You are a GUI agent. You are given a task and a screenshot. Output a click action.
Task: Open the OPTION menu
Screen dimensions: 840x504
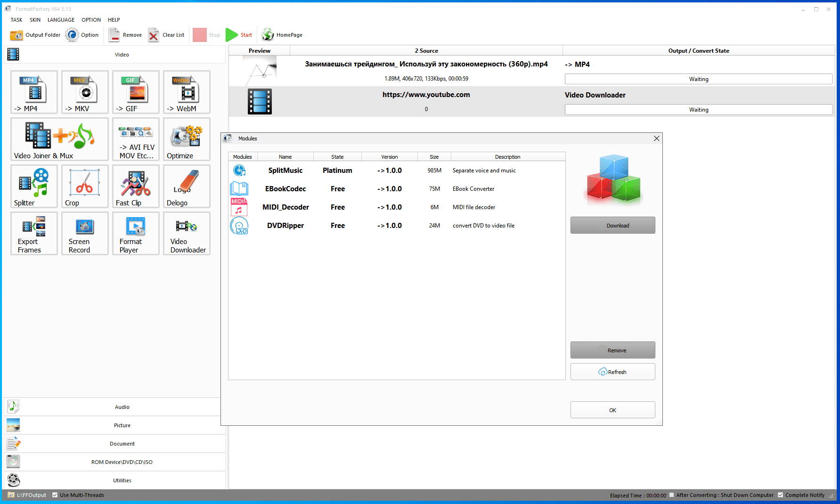click(91, 20)
